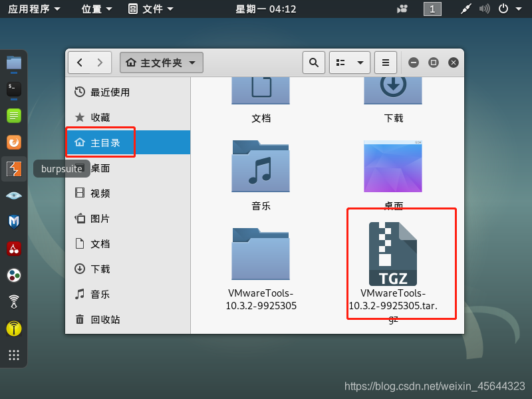Select workspace 1 indicator
The image size is (532, 399).
tap(432, 9)
